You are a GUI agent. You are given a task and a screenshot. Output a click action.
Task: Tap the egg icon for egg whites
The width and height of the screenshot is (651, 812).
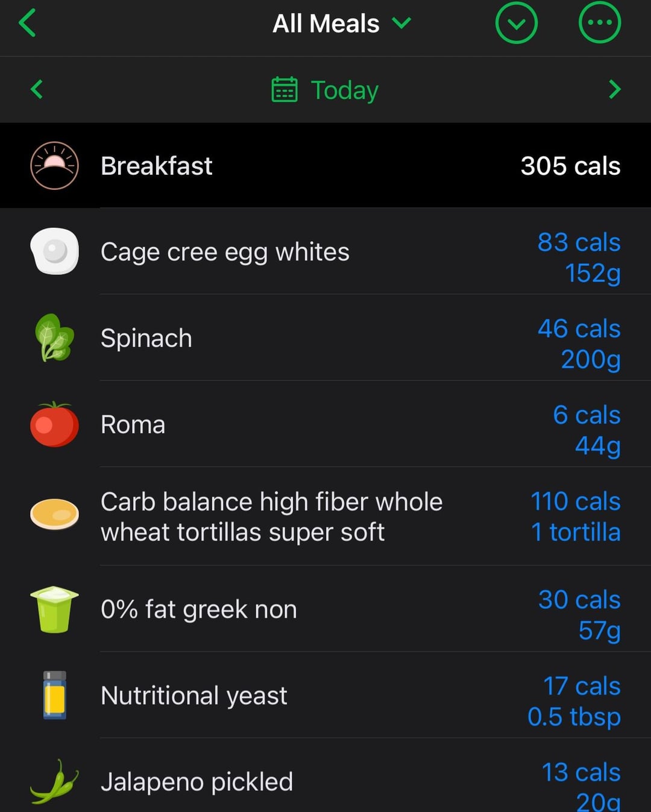pyautogui.click(x=54, y=251)
